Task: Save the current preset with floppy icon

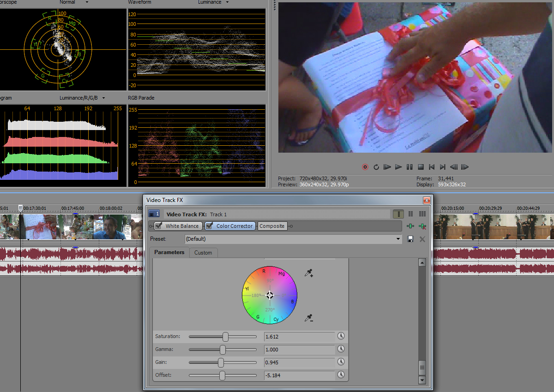Action: [410, 239]
